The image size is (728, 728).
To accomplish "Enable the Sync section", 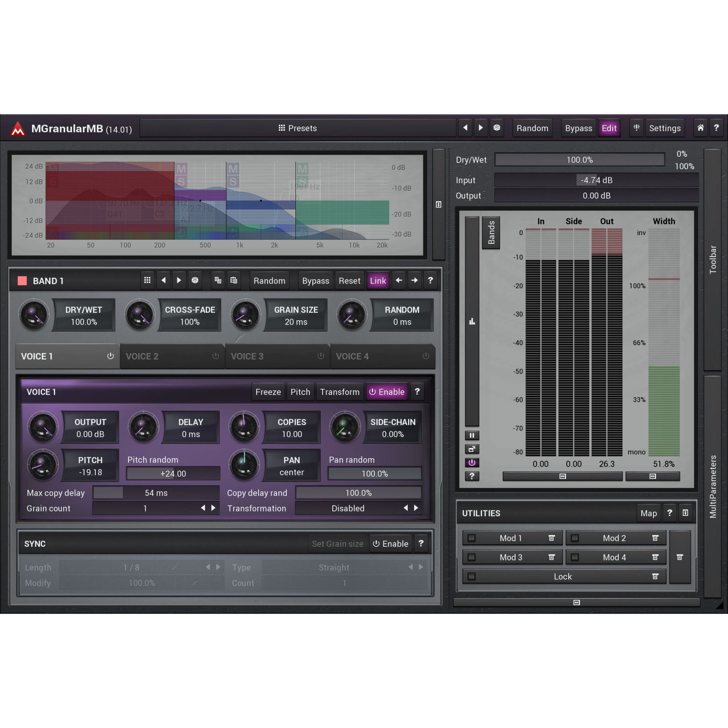I will pyautogui.click(x=391, y=544).
